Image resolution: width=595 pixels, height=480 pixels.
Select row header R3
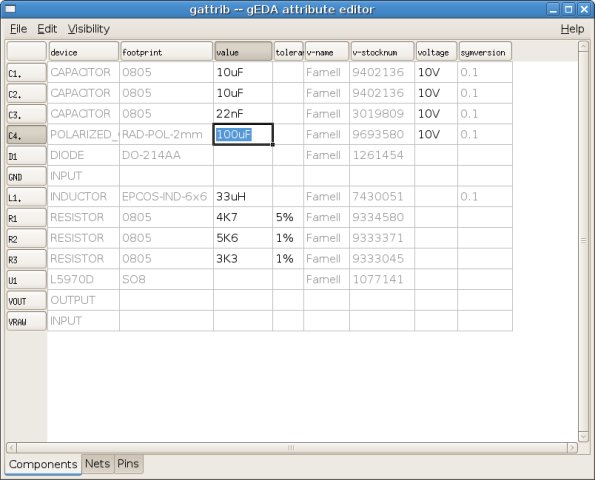point(26,259)
